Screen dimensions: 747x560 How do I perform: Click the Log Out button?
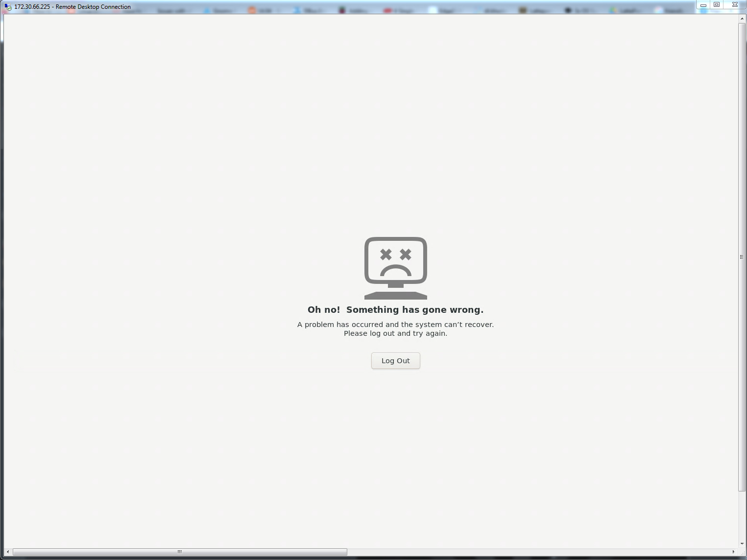[395, 361]
